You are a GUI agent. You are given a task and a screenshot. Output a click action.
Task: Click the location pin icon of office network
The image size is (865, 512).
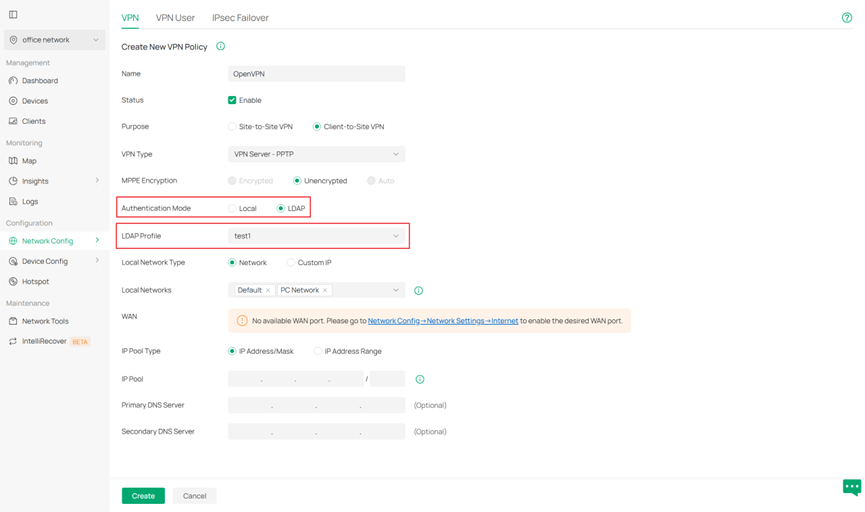tap(14, 40)
